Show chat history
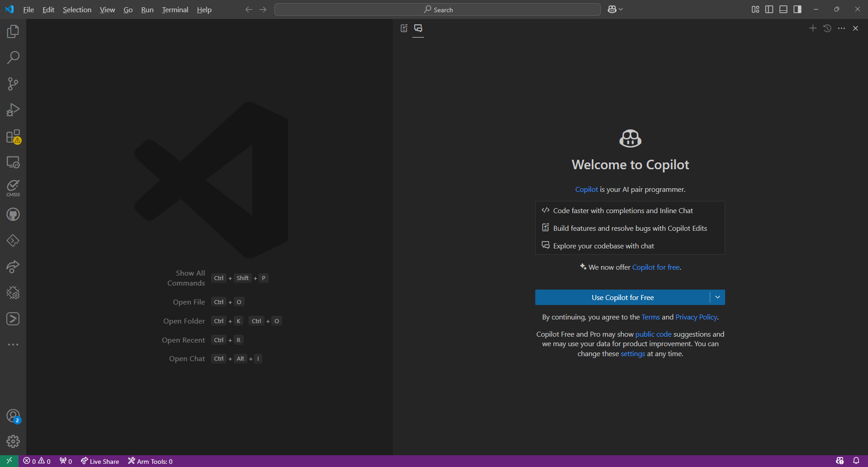 pyautogui.click(x=827, y=28)
